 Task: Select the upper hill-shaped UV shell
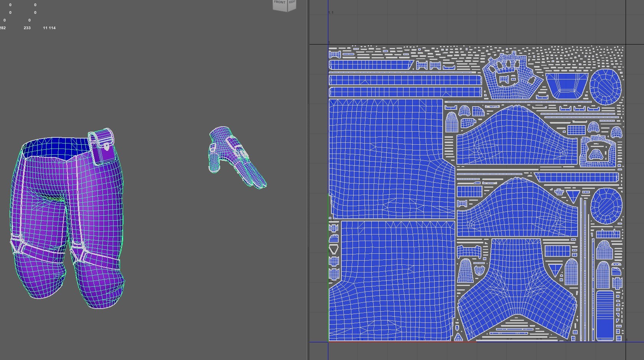tap(517, 135)
